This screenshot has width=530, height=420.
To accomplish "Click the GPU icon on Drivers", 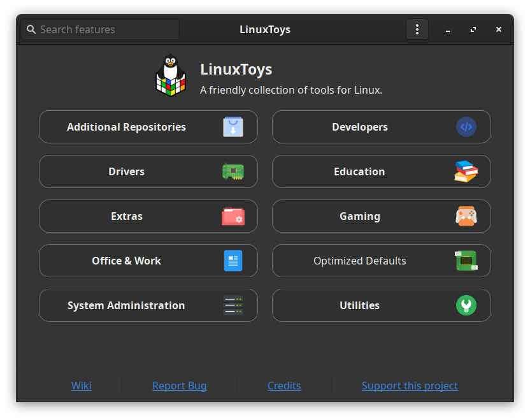I will pyautogui.click(x=233, y=171).
